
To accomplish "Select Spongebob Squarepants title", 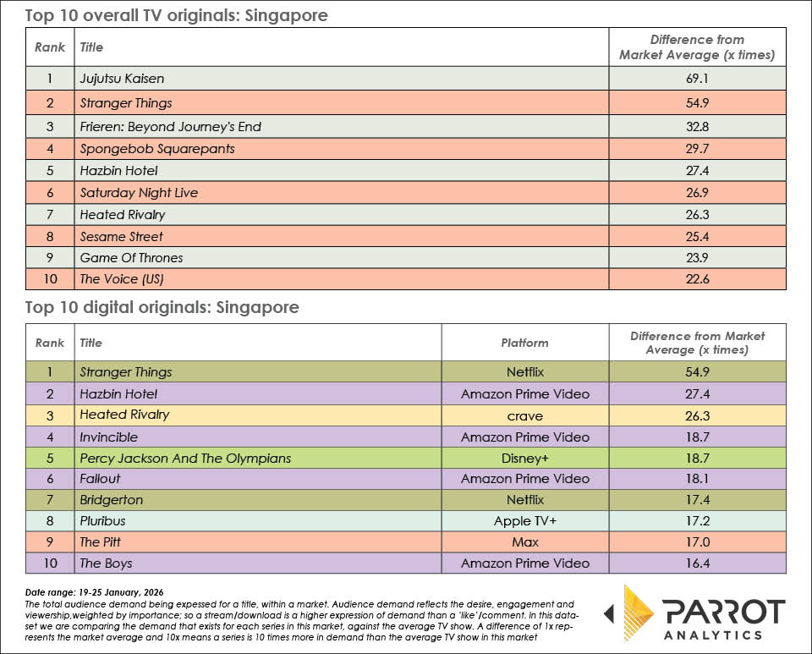I will click(156, 148).
